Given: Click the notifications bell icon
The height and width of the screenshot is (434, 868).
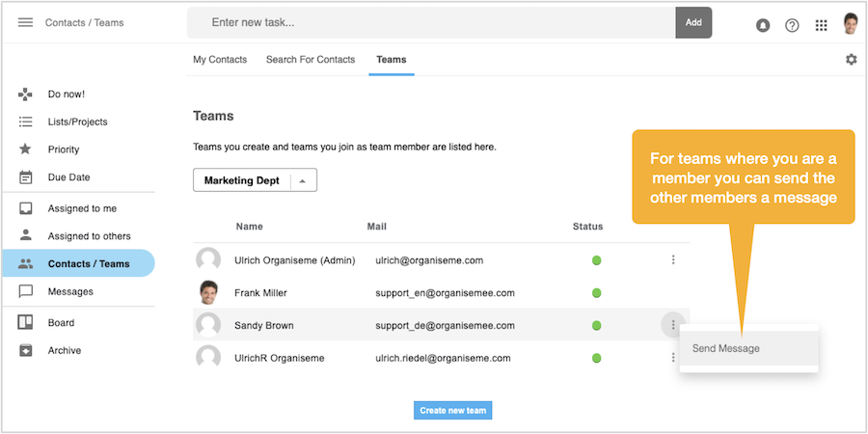Looking at the screenshot, I should point(763,25).
